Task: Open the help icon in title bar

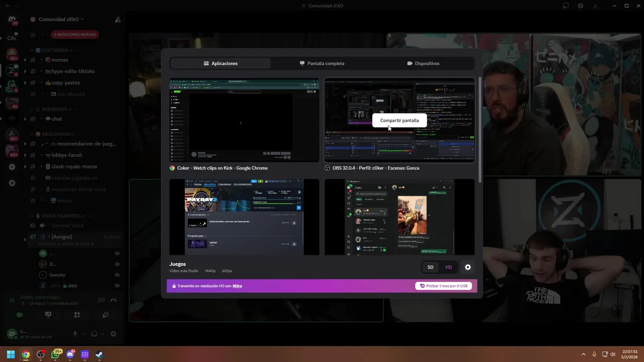Action: (581, 6)
